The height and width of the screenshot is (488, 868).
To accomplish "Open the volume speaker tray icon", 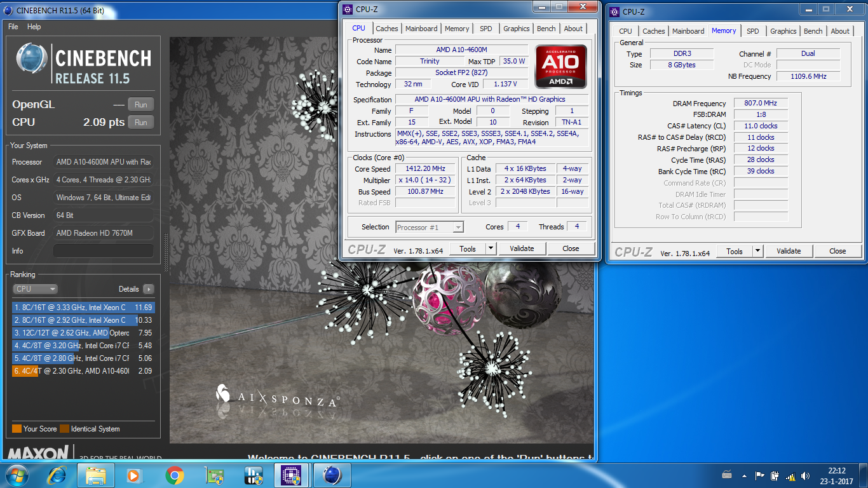I will pos(806,475).
